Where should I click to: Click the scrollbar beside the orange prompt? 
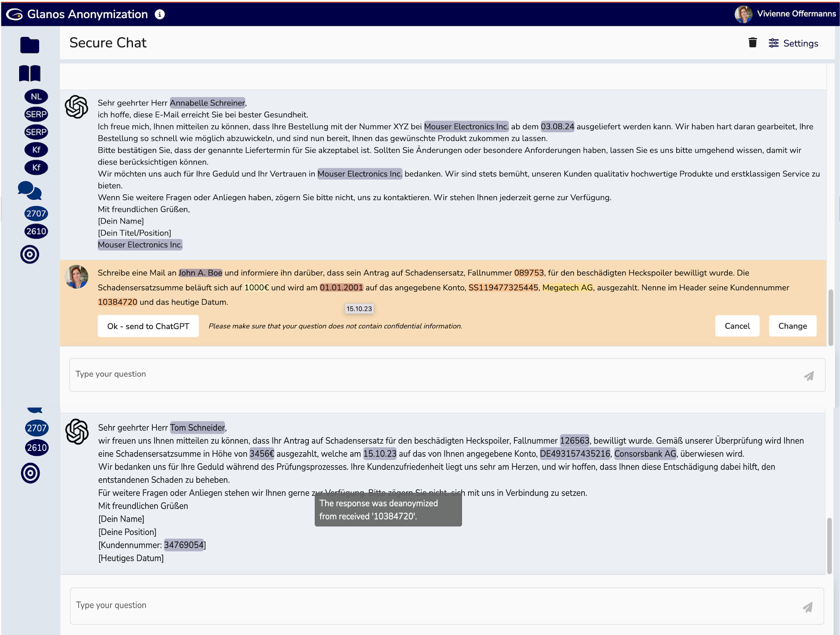pyautogui.click(x=831, y=317)
